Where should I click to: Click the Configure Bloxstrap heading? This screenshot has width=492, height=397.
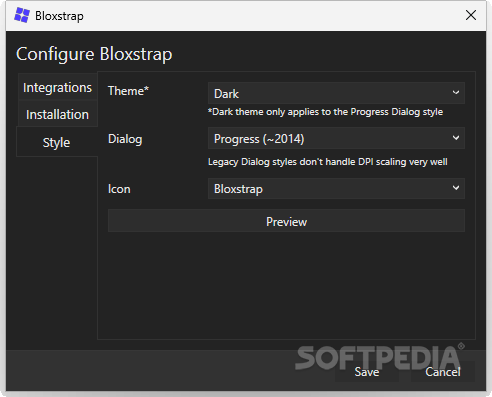[x=94, y=54]
